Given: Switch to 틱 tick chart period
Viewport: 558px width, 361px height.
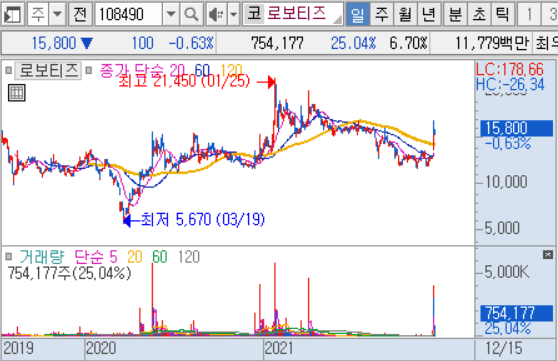Looking at the screenshot, I should (502, 14).
